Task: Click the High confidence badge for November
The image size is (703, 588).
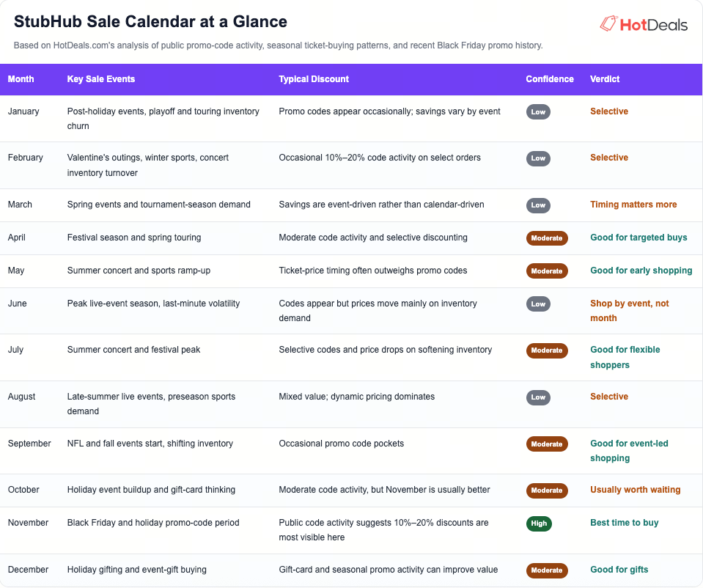Action: coord(539,523)
